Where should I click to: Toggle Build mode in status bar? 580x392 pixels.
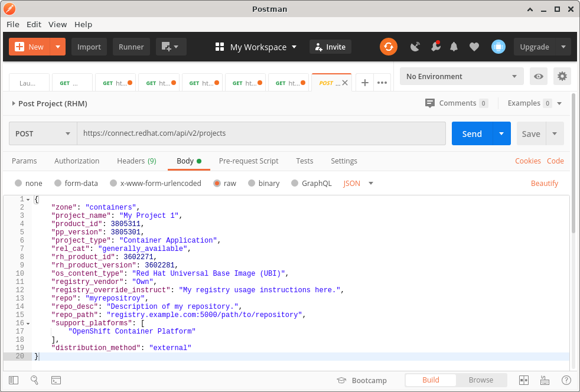click(431, 380)
